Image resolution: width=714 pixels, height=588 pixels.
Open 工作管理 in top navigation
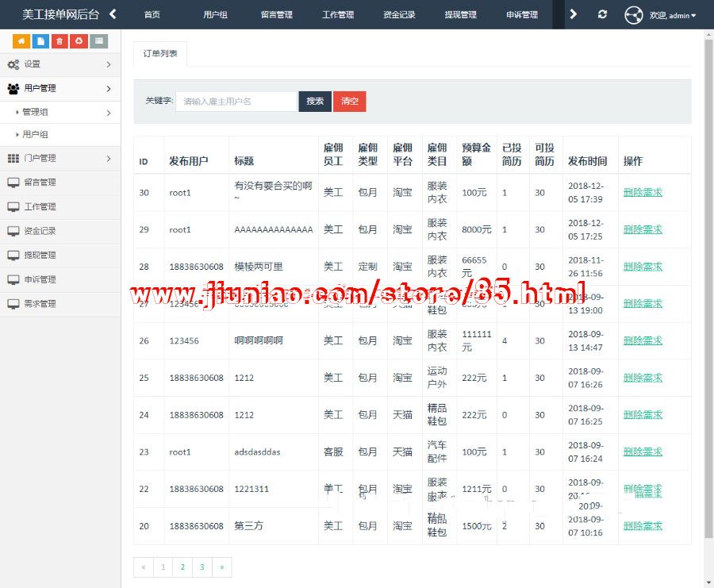pyautogui.click(x=338, y=14)
